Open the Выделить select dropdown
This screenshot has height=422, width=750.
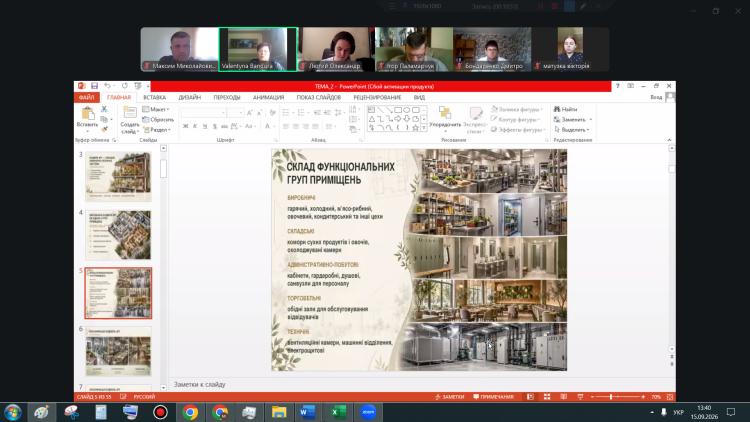[572, 130]
